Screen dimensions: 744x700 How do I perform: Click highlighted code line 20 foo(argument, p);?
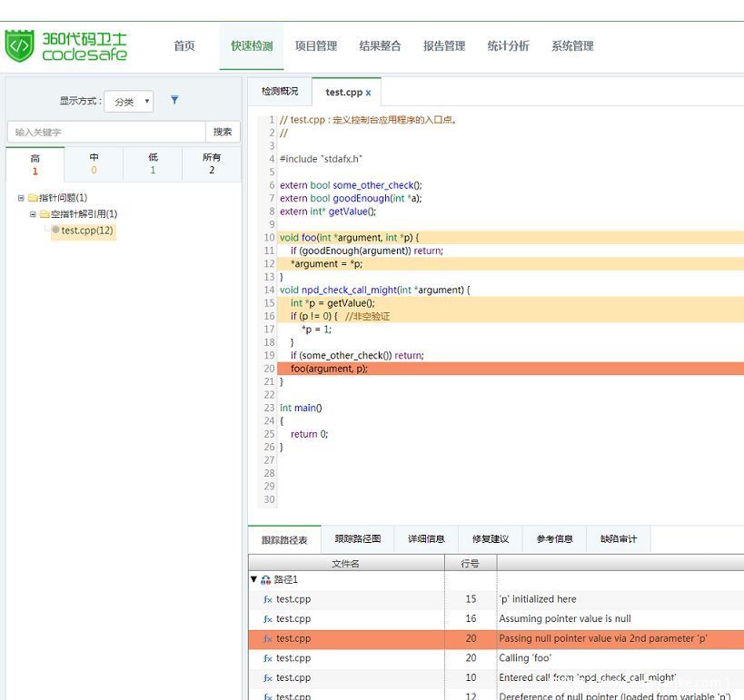tap(511, 369)
